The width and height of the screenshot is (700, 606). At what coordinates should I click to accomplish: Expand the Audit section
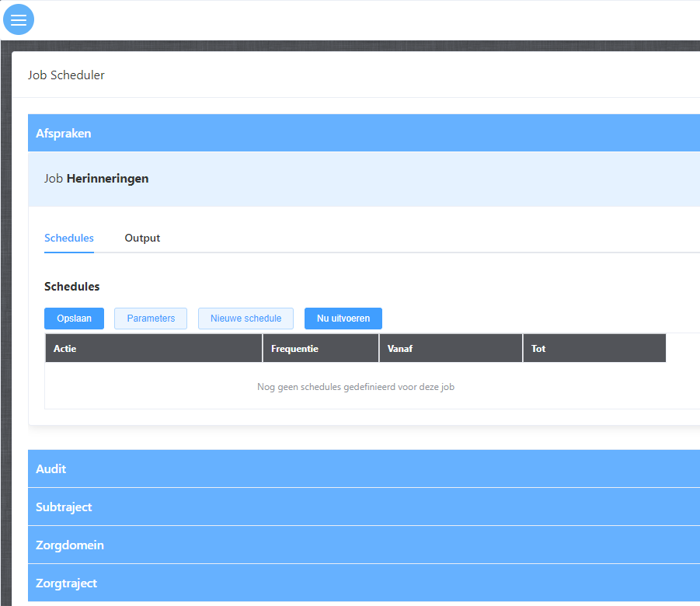coord(51,469)
